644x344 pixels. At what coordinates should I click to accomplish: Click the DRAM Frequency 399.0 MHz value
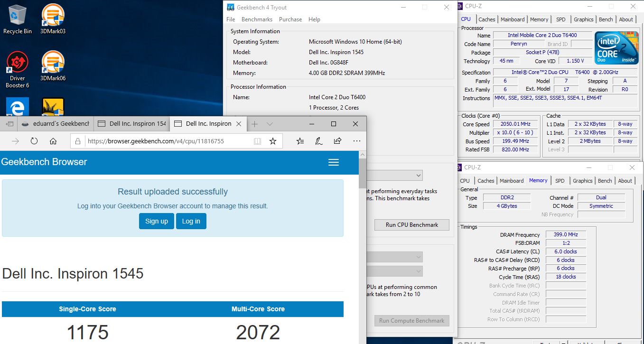(x=566, y=235)
